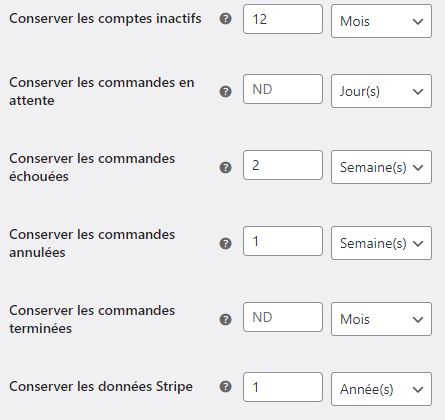Click the Conserver les comptes inactifs label
Viewport: 445px width, 420px height.
click(105, 19)
